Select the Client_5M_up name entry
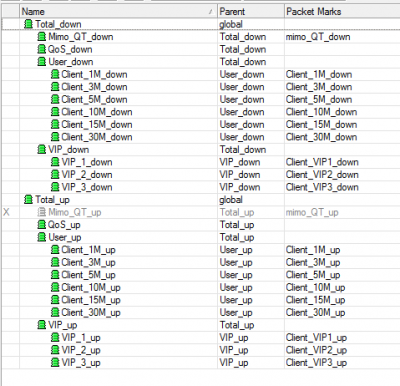 pyautogui.click(x=88, y=275)
